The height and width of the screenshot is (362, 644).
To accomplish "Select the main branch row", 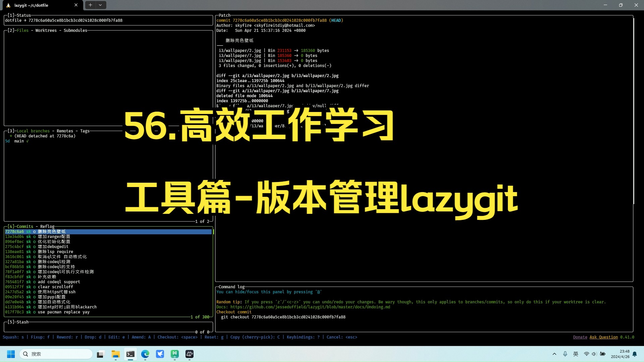I will click(x=108, y=141).
